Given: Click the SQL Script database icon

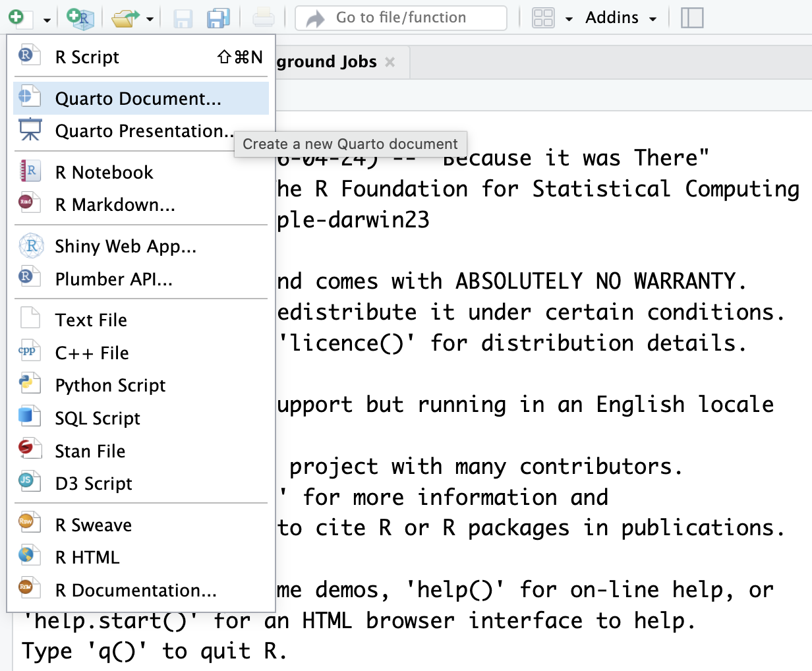Looking at the screenshot, I should pos(30,416).
